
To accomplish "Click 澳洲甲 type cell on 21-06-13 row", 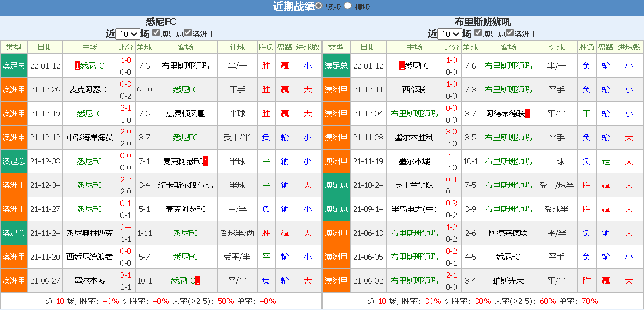I will coord(336,233).
